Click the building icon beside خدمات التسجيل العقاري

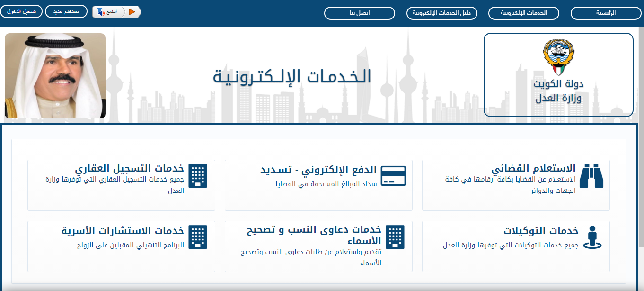198,176
